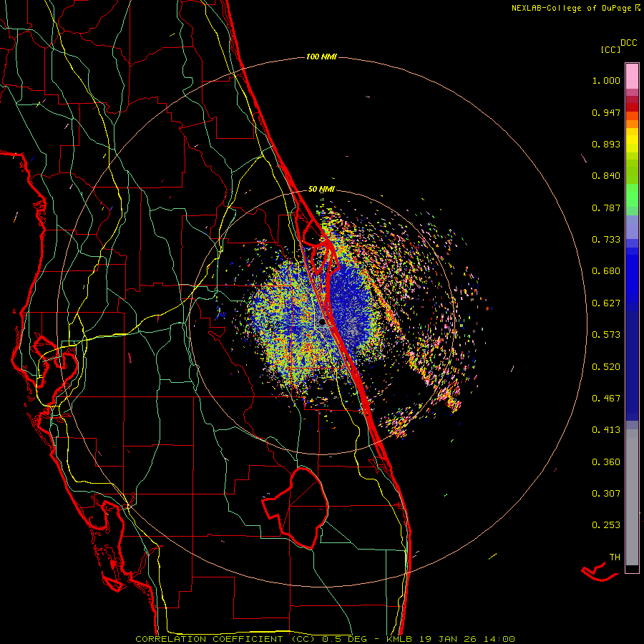Click the TH threshold label
Image resolution: width=644 pixels, height=644 pixels.
tap(615, 557)
